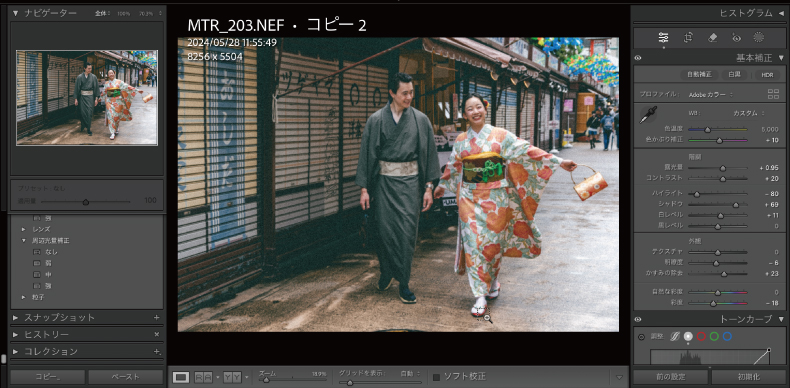Toggle visibility eye of トーンカーブ panel
The height and width of the screenshot is (388, 790).
[638, 319]
